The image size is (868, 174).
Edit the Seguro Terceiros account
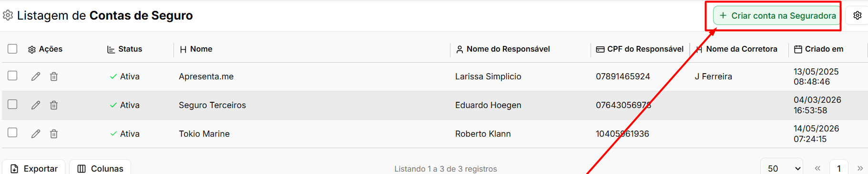pos(36,105)
